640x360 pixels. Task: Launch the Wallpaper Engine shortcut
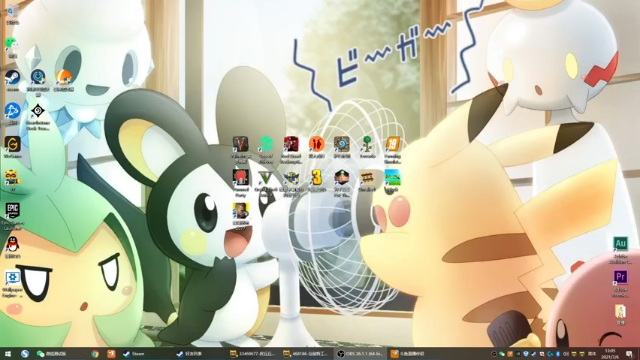[12, 284]
